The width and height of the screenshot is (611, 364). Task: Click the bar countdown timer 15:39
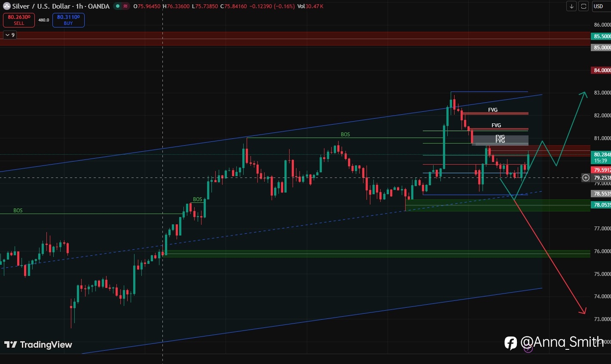pos(600,161)
